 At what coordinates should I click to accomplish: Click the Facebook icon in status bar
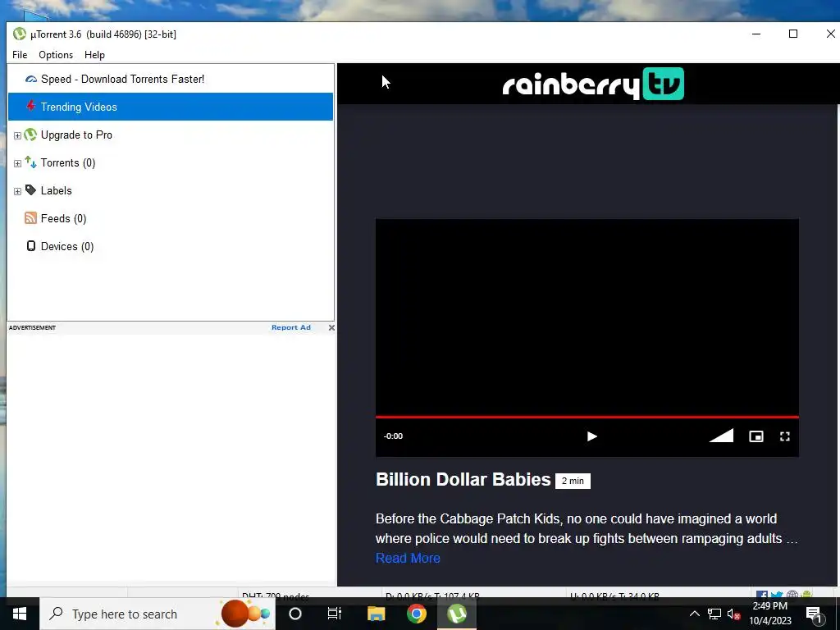pyautogui.click(x=762, y=594)
